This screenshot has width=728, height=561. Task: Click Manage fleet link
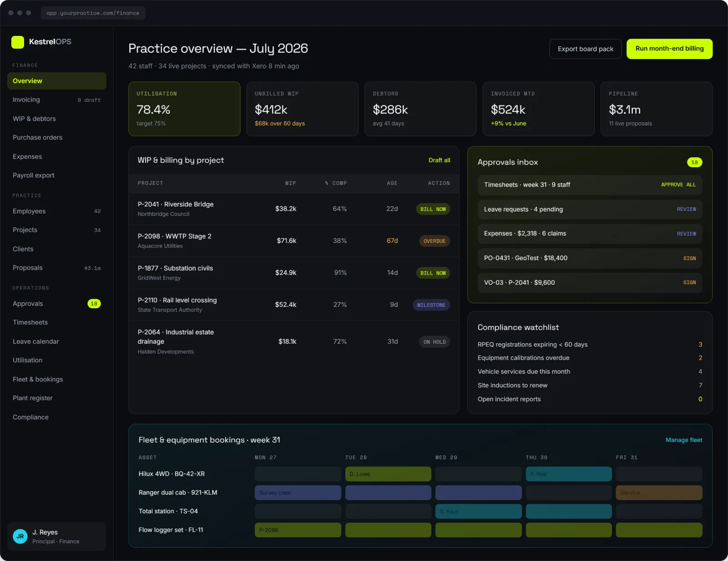click(684, 440)
